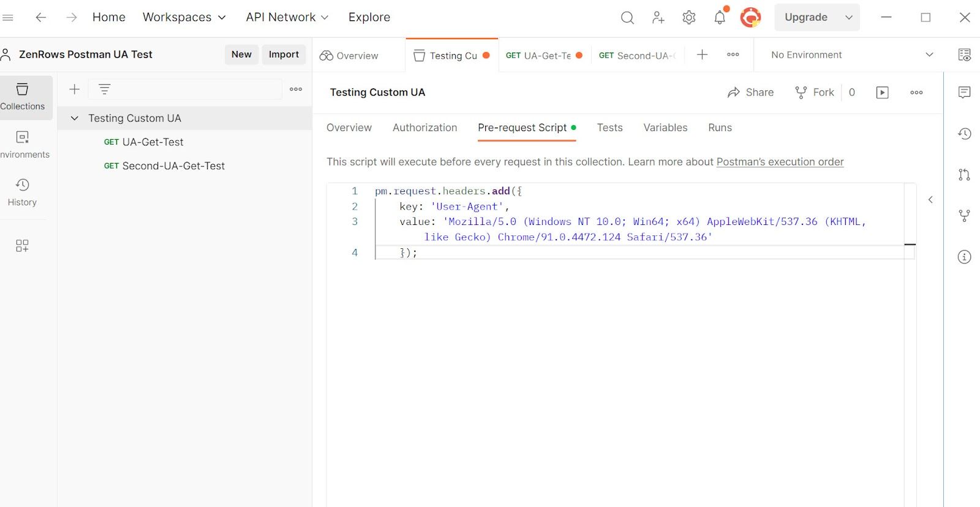Click the Testing Custom UA title
Image resolution: width=980 pixels, height=507 pixels.
(377, 93)
